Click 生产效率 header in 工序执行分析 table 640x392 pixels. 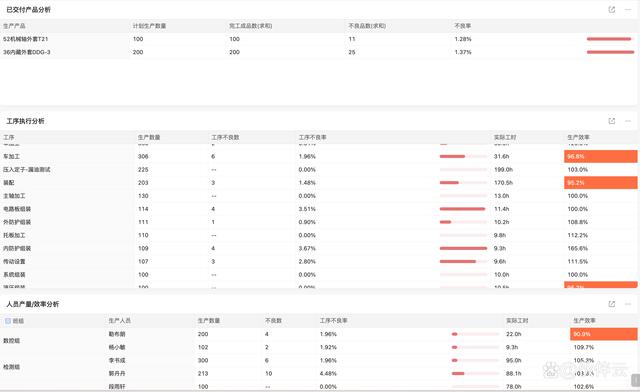tap(578, 137)
